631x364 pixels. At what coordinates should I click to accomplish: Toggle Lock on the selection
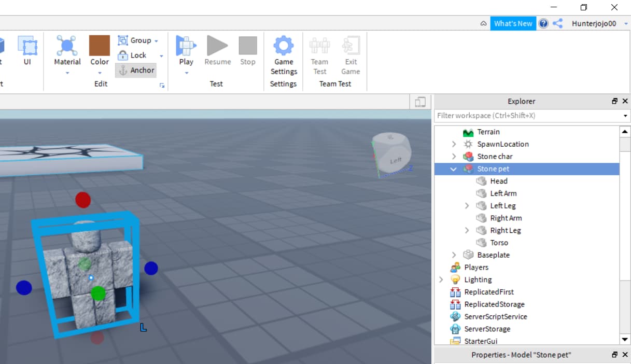[132, 55]
